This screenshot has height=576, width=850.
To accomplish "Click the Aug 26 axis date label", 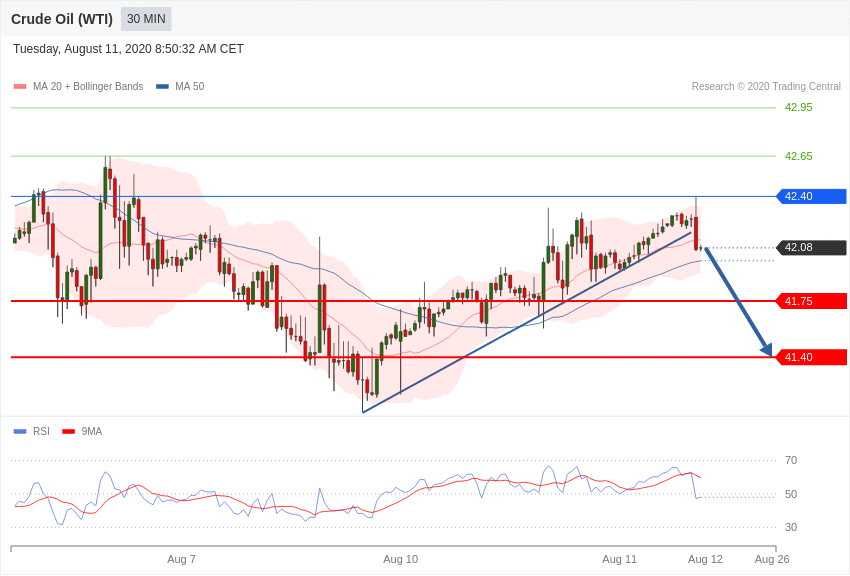I will point(772,559).
